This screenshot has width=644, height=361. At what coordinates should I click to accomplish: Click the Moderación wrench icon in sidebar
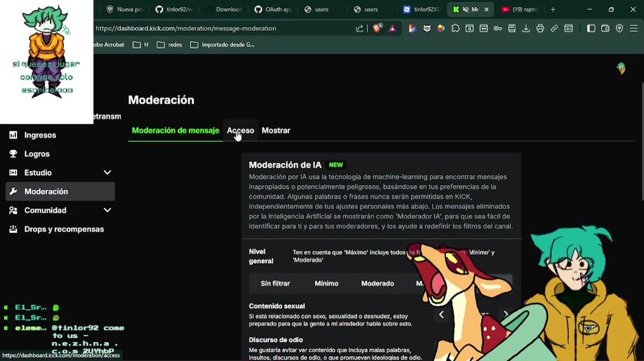click(13, 192)
